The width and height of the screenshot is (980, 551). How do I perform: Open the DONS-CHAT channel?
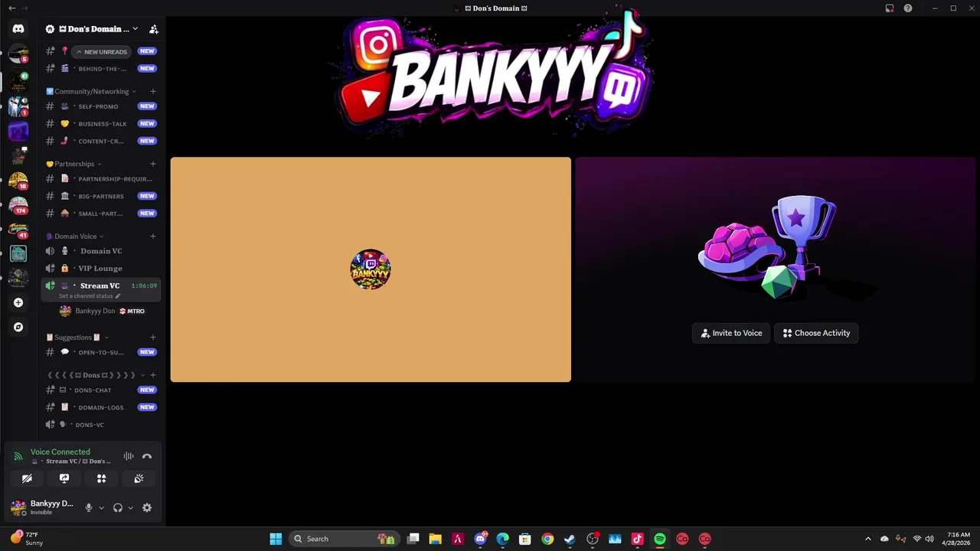tap(100, 390)
